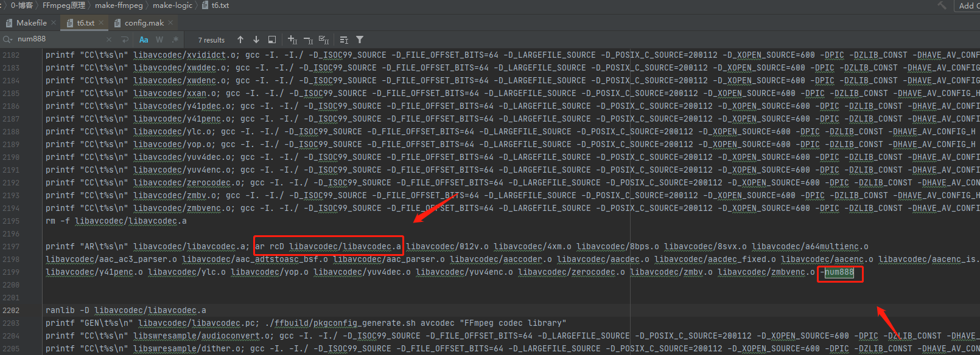980x355 pixels.
Task: Jump to previous search occurrence arrow
Action: click(240, 40)
